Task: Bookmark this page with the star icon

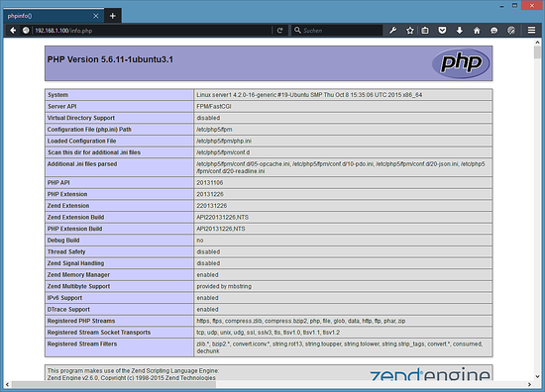Action: pyautogui.click(x=410, y=31)
